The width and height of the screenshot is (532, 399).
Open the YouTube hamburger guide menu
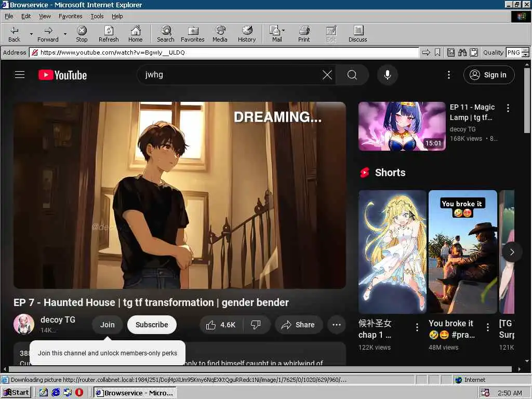(20, 75)
